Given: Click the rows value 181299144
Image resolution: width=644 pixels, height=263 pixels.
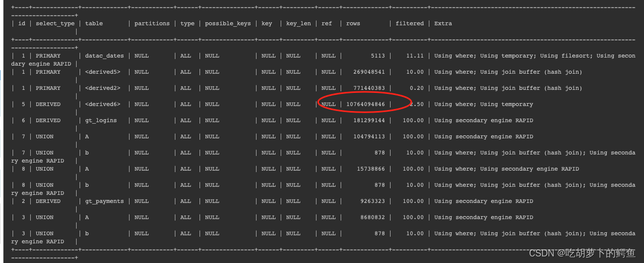Looking at the screenshot, I should 369,121.
